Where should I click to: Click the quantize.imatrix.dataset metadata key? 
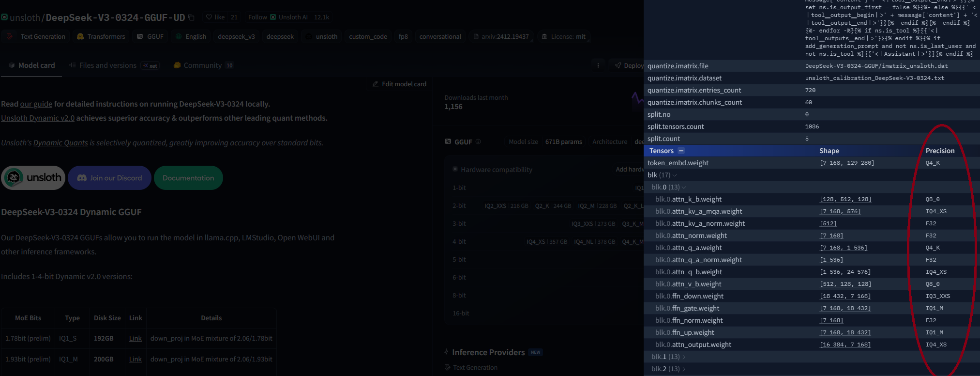(684, 78)
